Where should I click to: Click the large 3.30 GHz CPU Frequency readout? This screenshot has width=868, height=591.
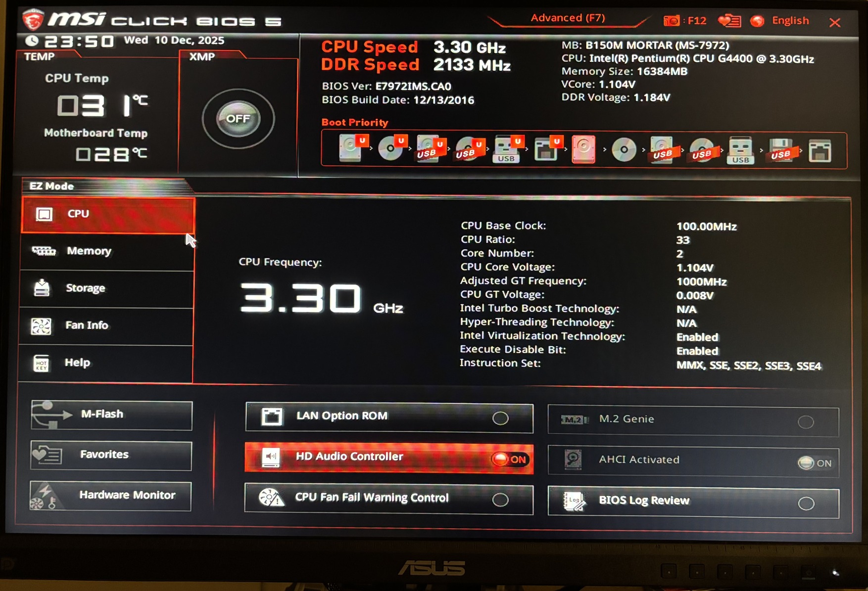pos(322,298)
